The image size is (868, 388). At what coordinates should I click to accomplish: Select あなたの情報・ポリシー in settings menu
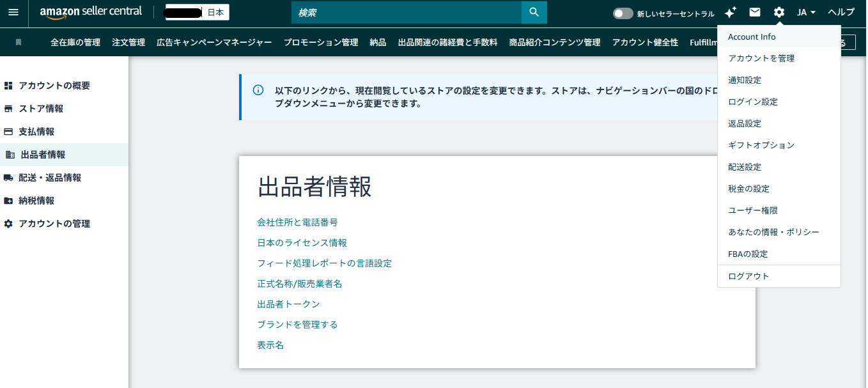click(x=779, y=232)
